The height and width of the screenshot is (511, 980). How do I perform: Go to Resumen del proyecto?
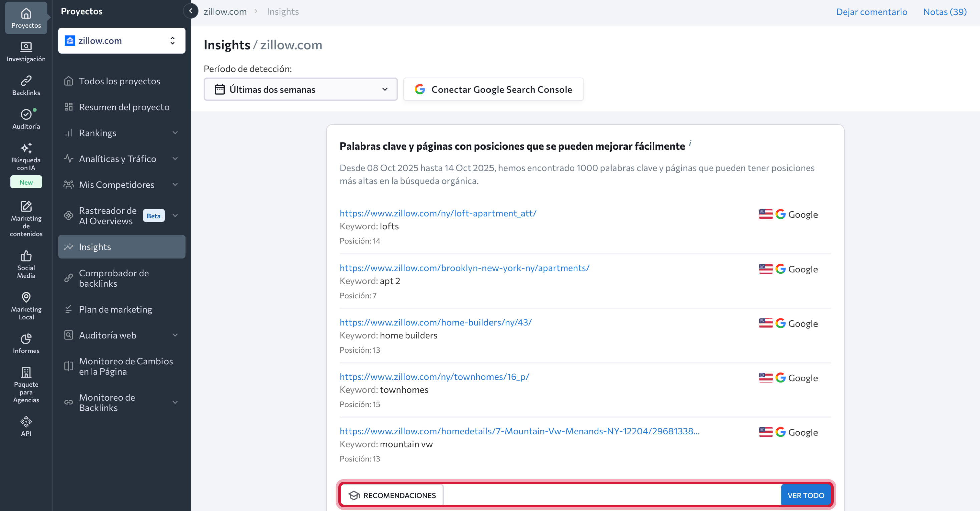click(x=124, y=107)
